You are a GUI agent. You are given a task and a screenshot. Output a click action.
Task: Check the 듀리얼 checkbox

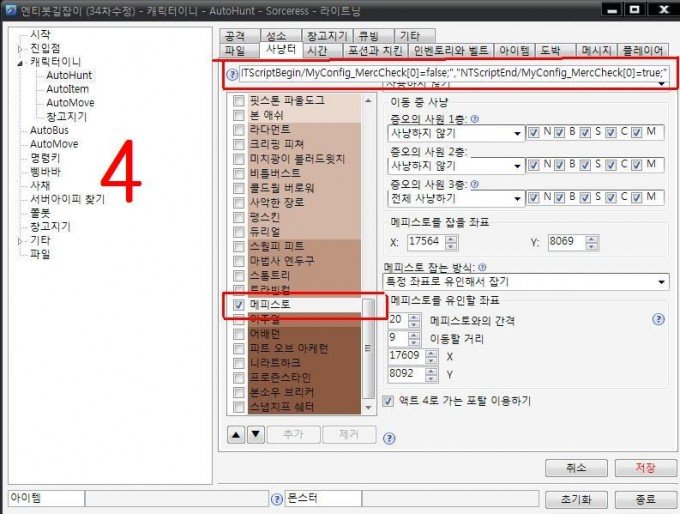click(x=239, y=232)
